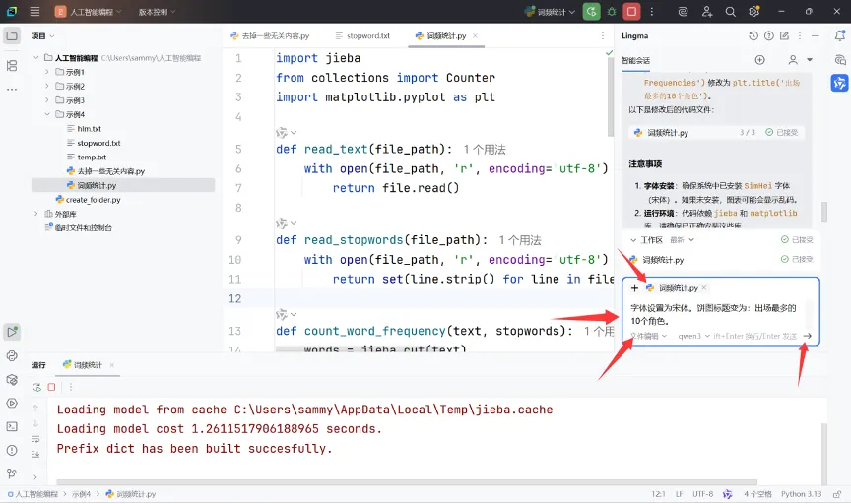Screen dimensions: 851x504
Task: Hide the Lingma panel minimize icon
Action: pyautogui.click(x=816, y=35)
